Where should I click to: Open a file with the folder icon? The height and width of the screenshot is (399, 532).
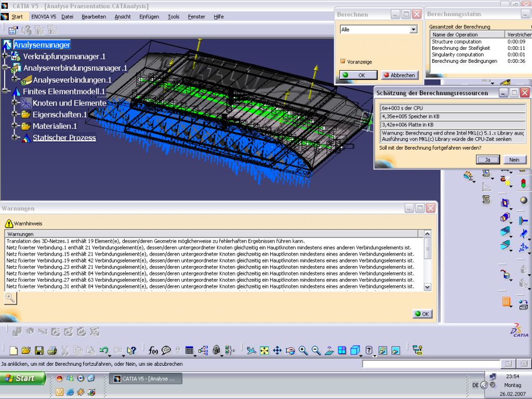pos(26,351)
